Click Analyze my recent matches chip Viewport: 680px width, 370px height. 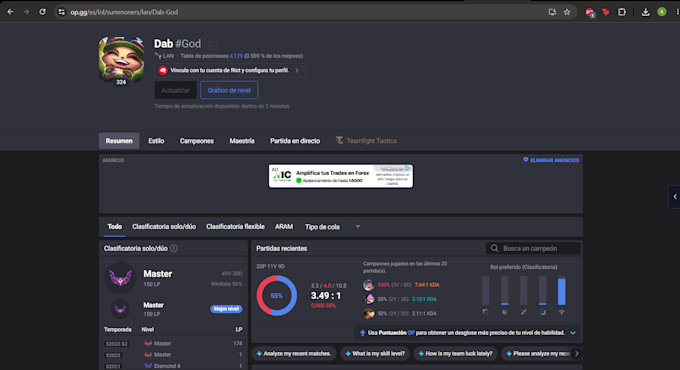(294, 354)
